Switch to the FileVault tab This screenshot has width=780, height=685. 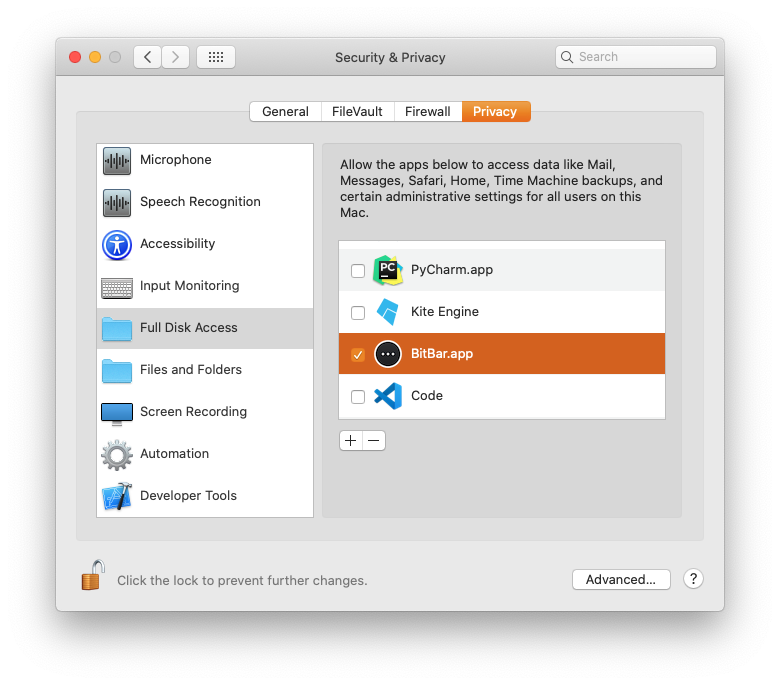tap(357, 111)
